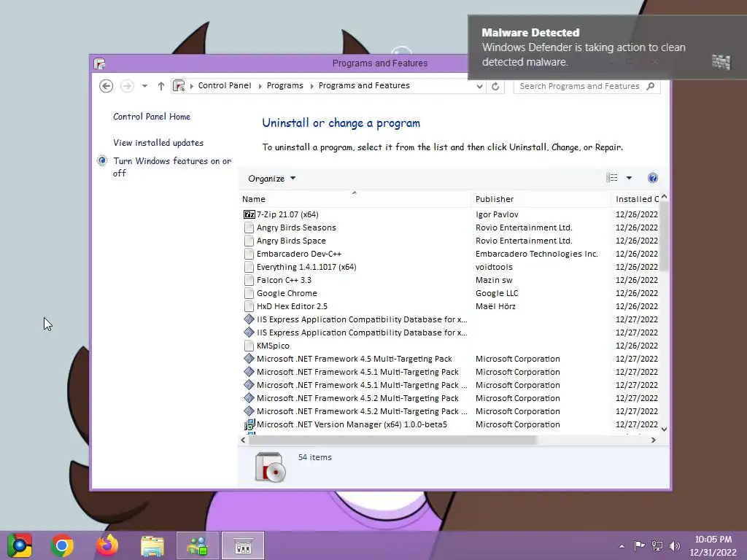This screenshot has width=747, height=560.
Task: Click the change view icon
Action: click(612, 178)
